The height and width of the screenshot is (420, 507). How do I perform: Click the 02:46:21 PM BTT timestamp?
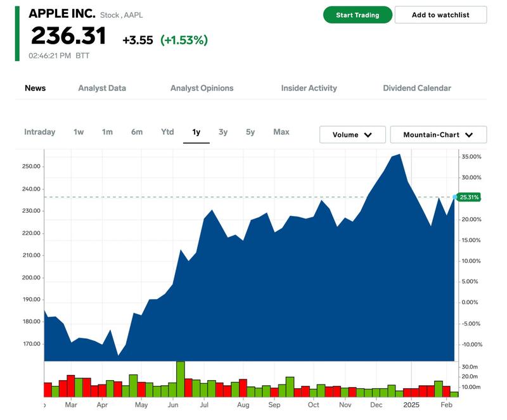[x=59, y=56]
